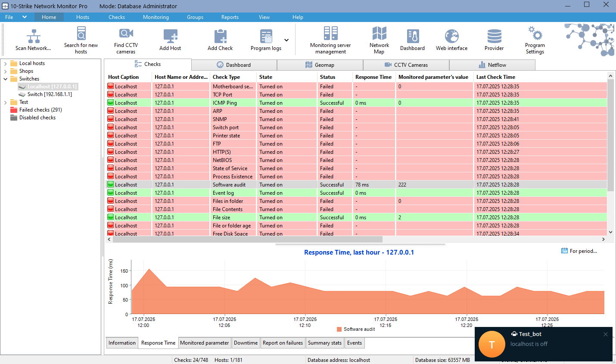This screenshot has width=616, height=364.
Task: Switch to the CCTV Cameras tab
Action: coord(406,65)
